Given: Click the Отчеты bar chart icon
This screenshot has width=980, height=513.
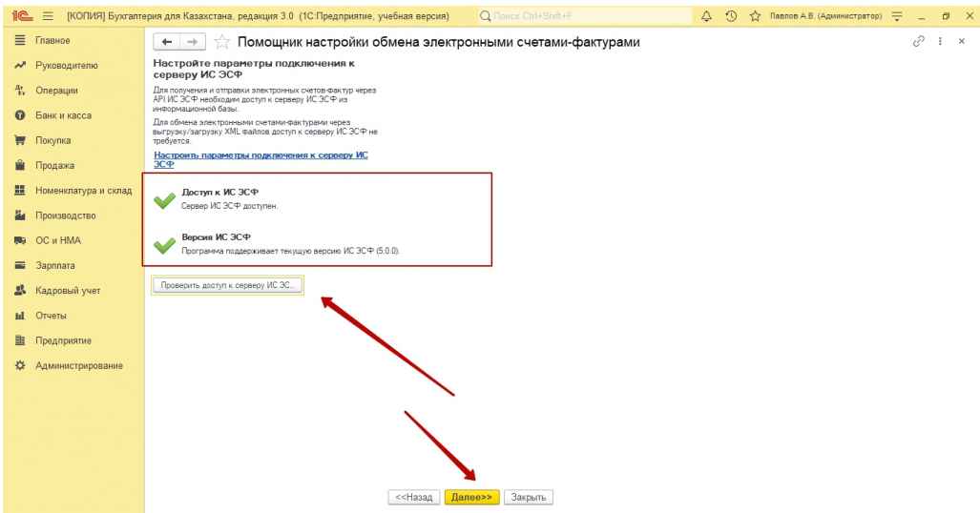Looking at the screenshot, I should (20, 316).
